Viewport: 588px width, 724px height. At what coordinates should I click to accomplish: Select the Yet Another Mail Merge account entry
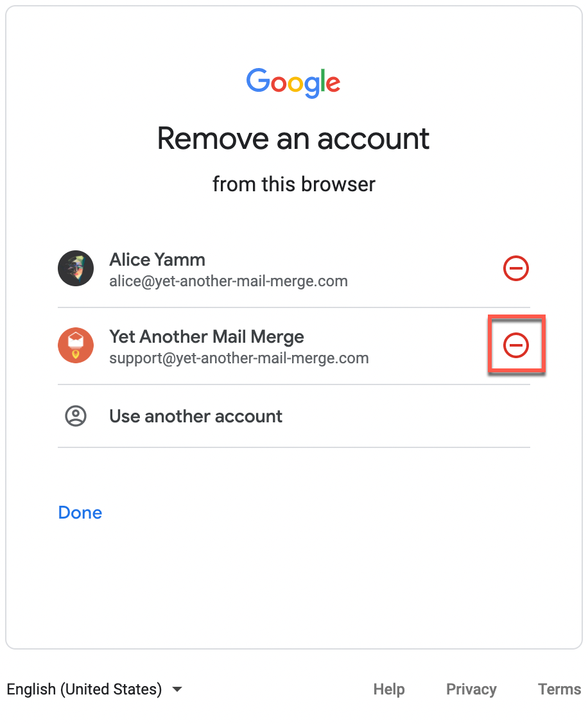click(x=205, y=345)
